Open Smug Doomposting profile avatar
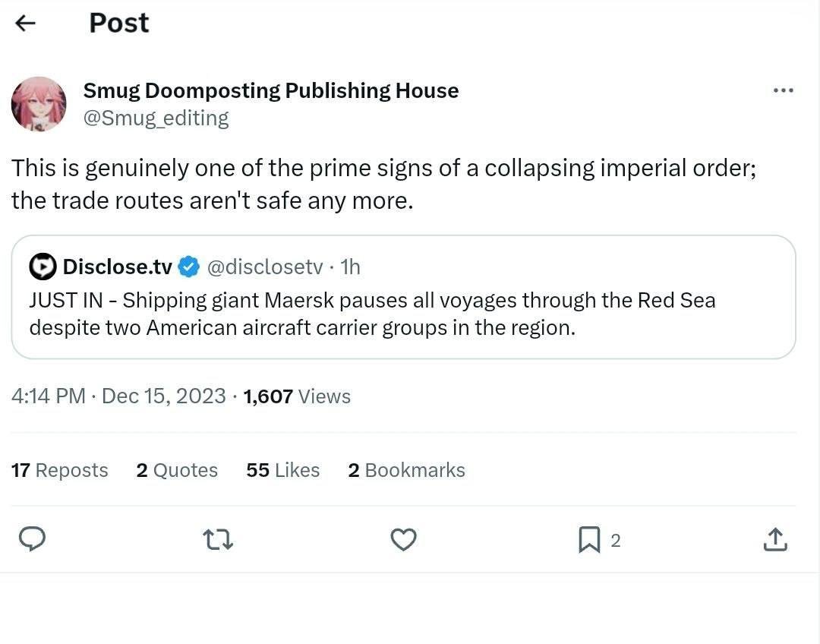Screen dimensions: 820x644 (39, 104)
